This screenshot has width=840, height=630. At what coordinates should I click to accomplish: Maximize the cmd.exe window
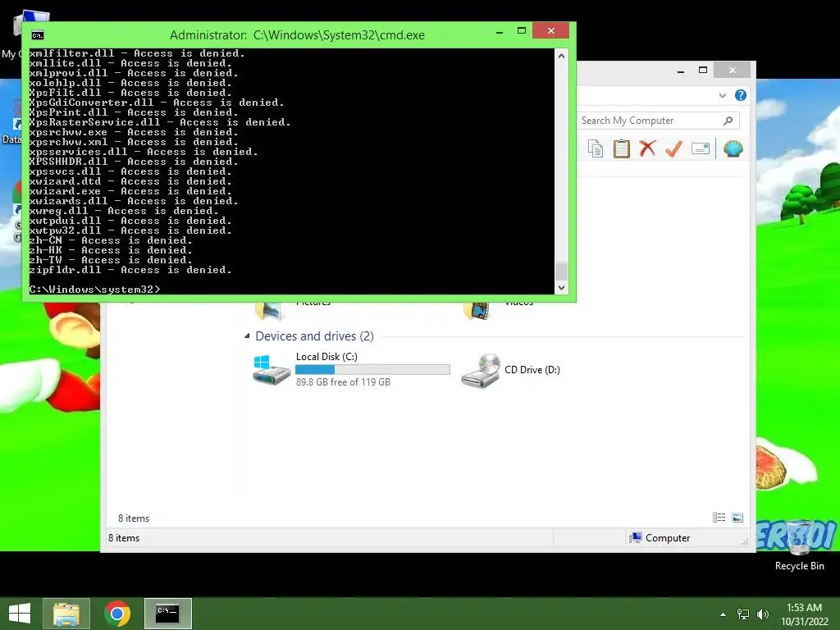tap(521, 31)
